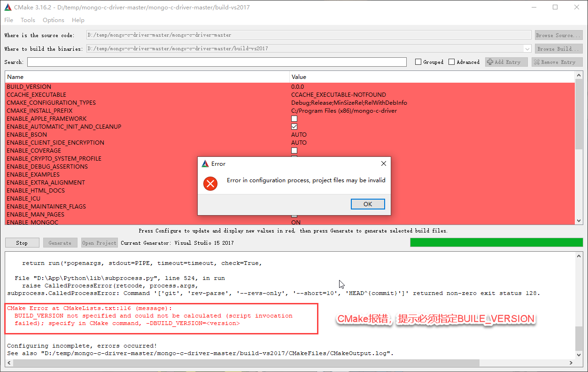Select the CCACHE_EXECUTABLE entry
This screenshot has height=372, width=588.
coord(37,95)
